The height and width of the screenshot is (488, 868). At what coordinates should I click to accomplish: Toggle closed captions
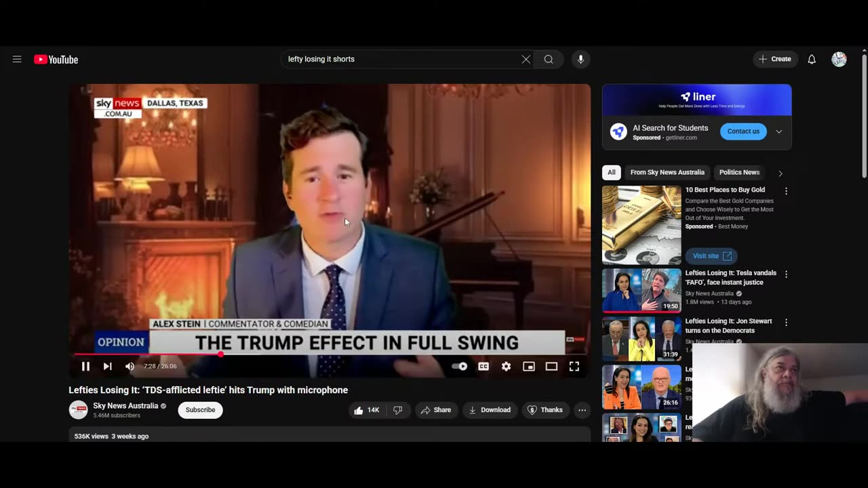coord(484,366)
